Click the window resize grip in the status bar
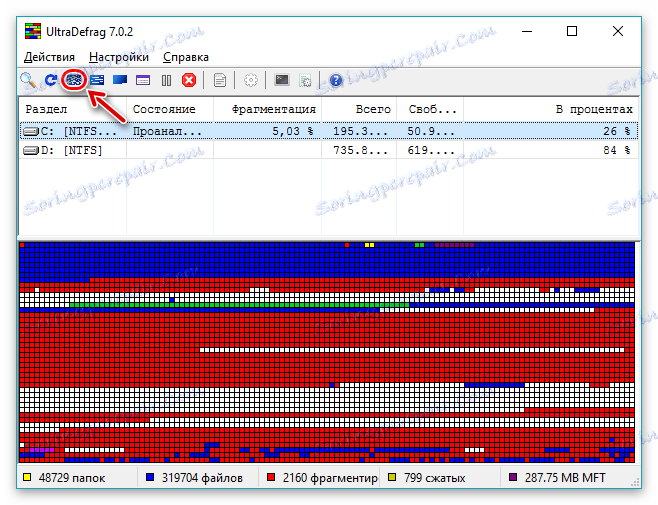 pos(635,482)
